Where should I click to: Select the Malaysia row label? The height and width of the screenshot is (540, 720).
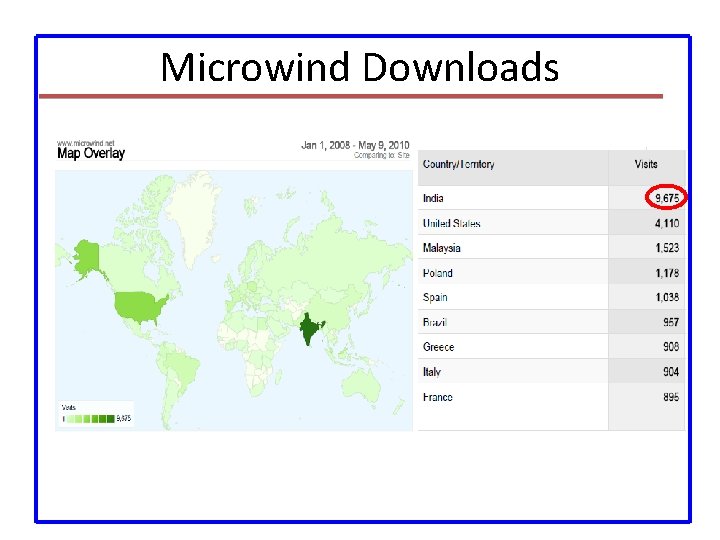click(x=441, y=248)
